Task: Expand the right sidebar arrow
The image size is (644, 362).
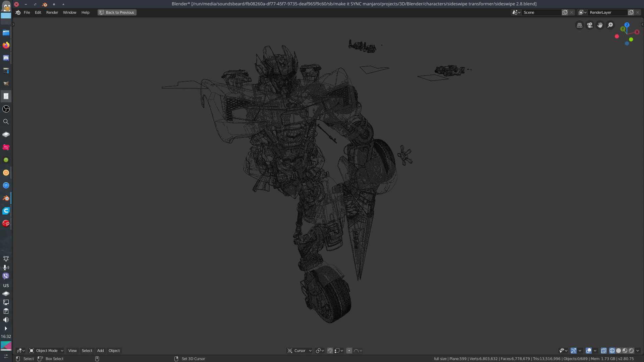Action: click(642, 24)
